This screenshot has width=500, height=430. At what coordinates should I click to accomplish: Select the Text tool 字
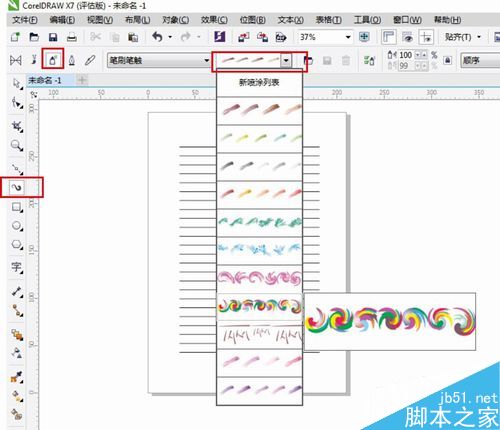point(17,267)
